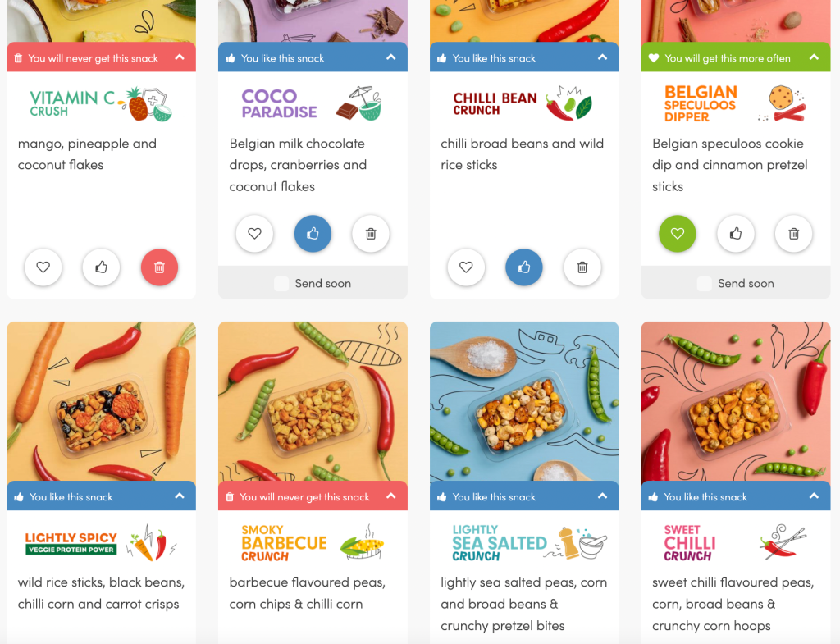The height and width of the screenshot is (644, 840).
Task: Open the Sweet Chilli Crunch title
Action: pyautogui.click(x=690, y=543)
